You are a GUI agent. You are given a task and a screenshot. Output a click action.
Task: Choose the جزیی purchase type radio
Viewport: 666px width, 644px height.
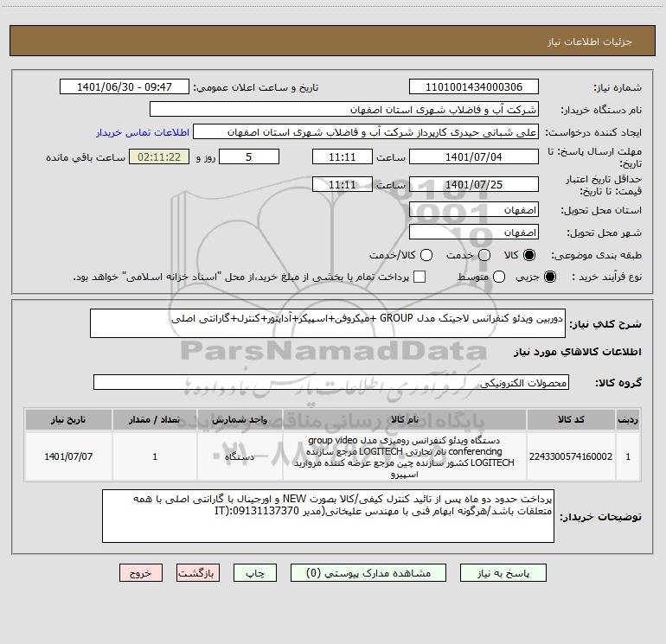click(x=549, y=277)
